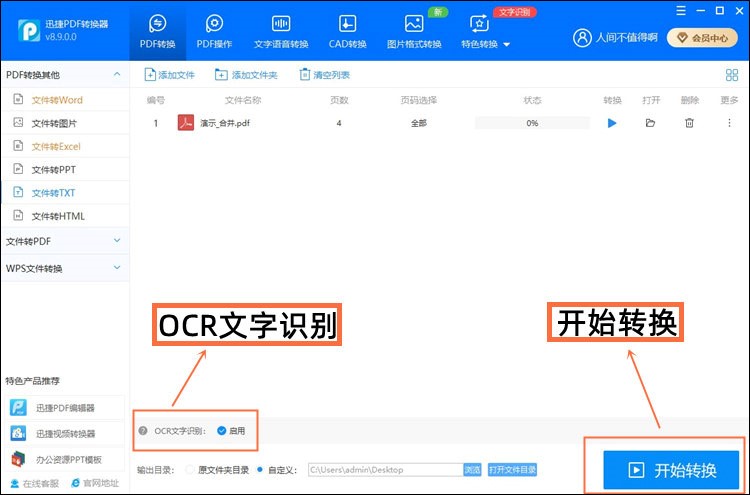Screen dimensions: 750x495
Task: Open the hamburger menu icon in title bar
Action: (681, 11)
